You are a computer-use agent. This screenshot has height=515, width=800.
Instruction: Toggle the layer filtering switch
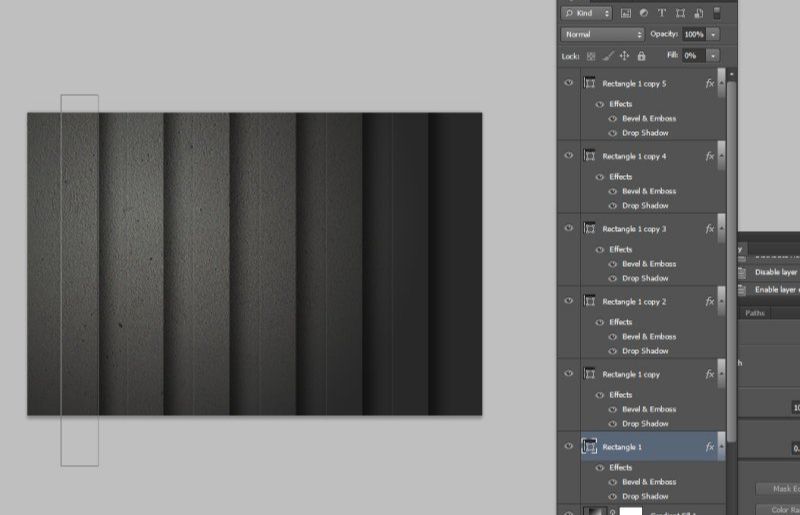point(717,13)
